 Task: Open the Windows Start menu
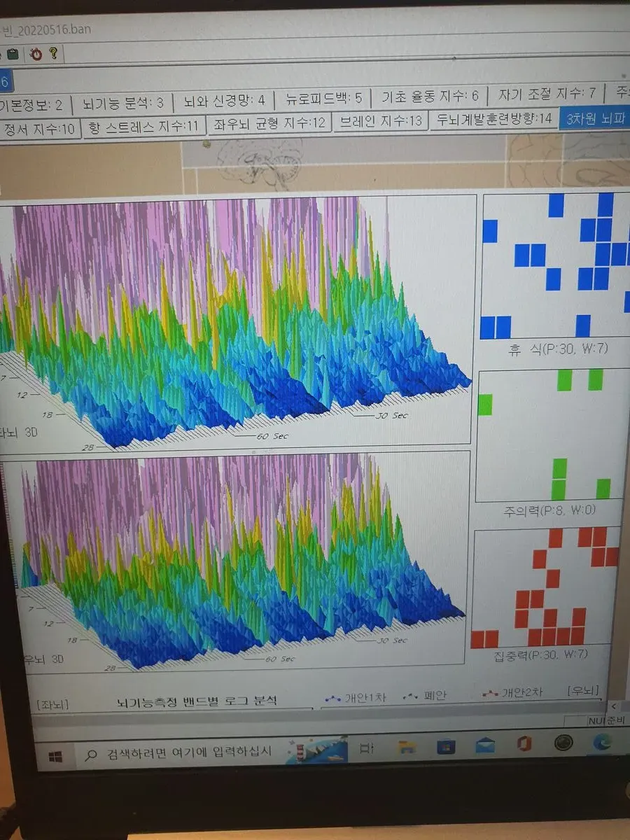point(56,756)
